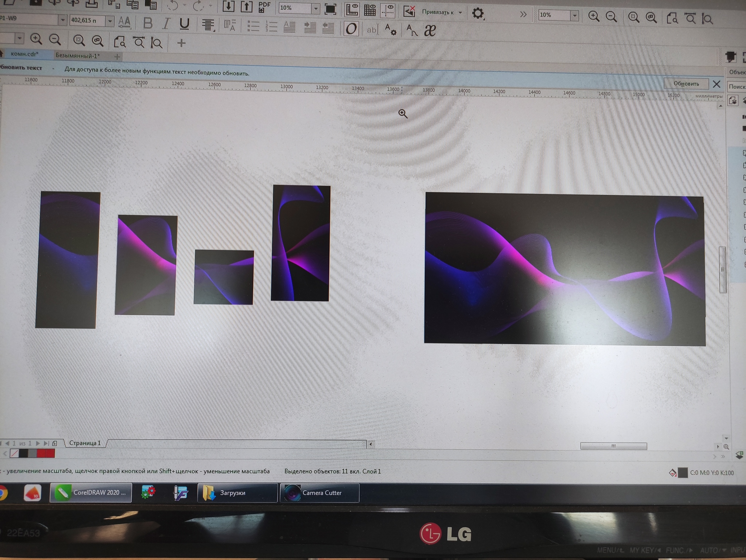The height and width of the screenshot is (560, 746).
Task: Click the increase indent icon
Action: coord(310,28)
